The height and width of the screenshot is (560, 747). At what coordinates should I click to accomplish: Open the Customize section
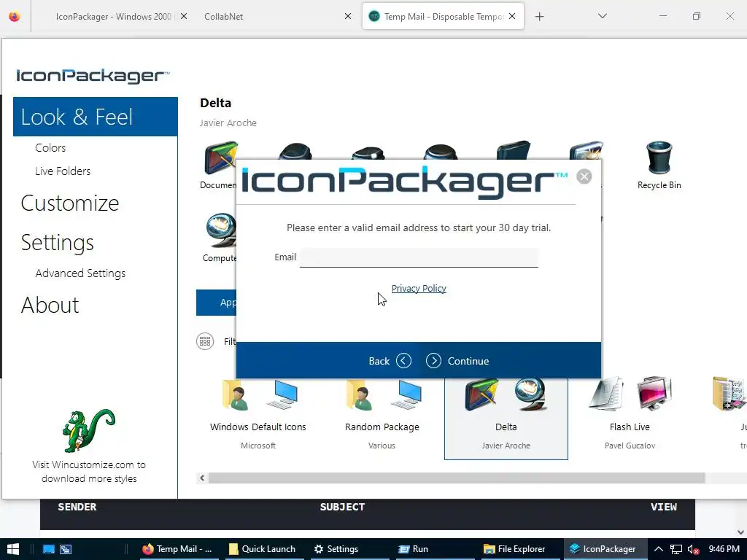(x=70, y=203)
